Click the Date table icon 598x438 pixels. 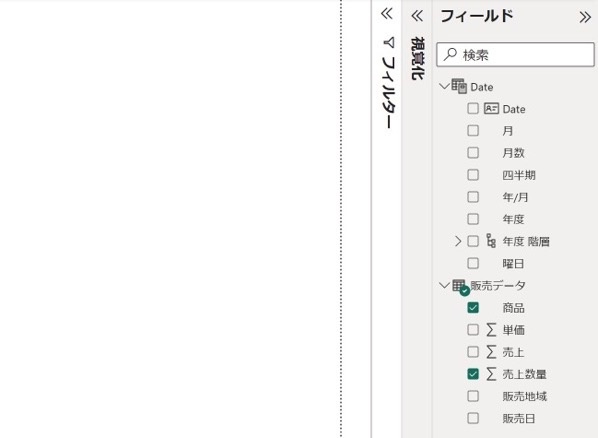[459, 86]
